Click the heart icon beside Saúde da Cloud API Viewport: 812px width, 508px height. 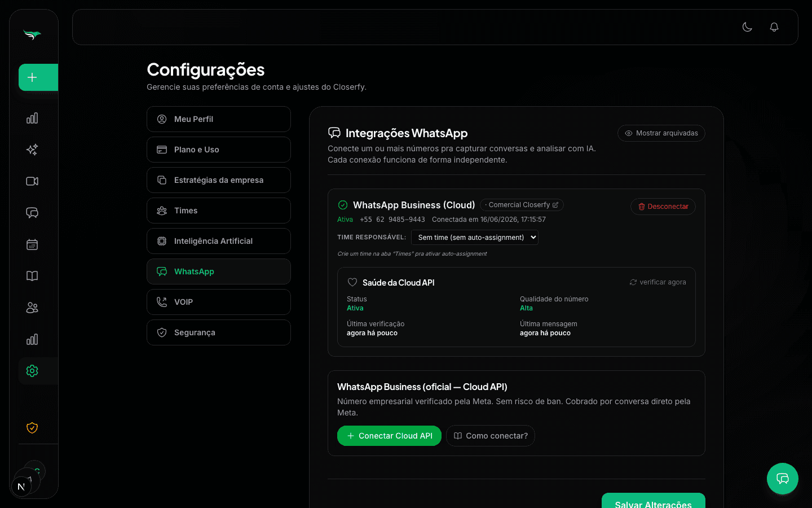352,282
